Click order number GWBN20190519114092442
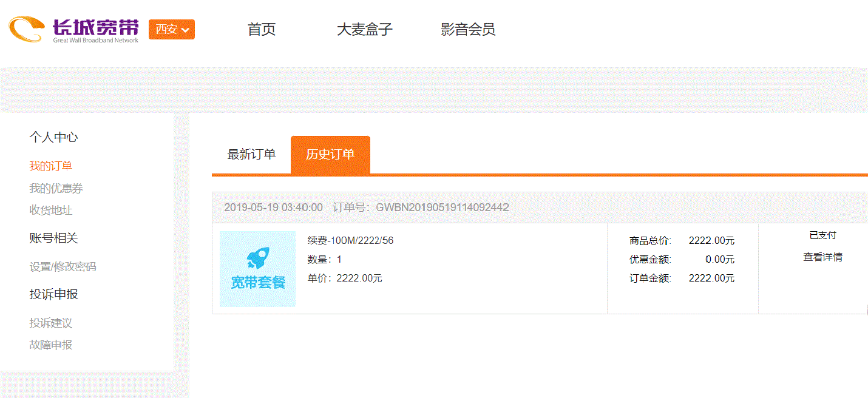The height and width of the screenshot is (398, 868). (442, 207)
